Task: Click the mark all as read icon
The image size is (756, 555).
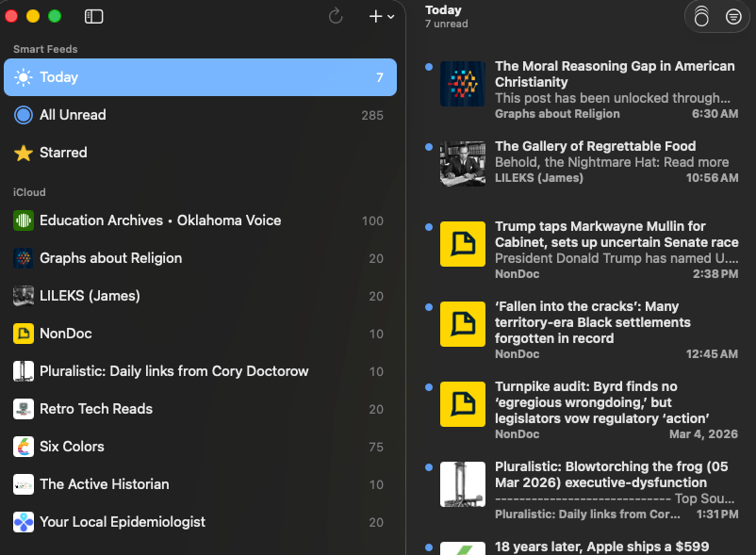Action: tap(700, 16)
